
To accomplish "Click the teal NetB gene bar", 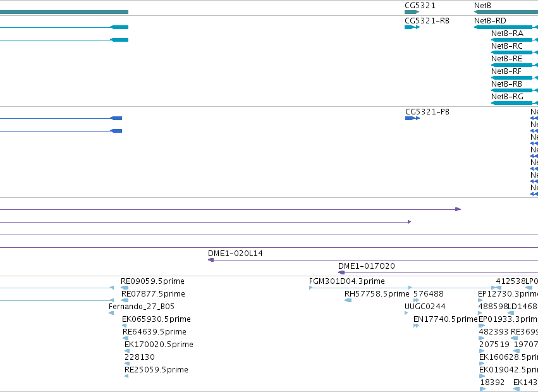I will (x=506, y=13).
